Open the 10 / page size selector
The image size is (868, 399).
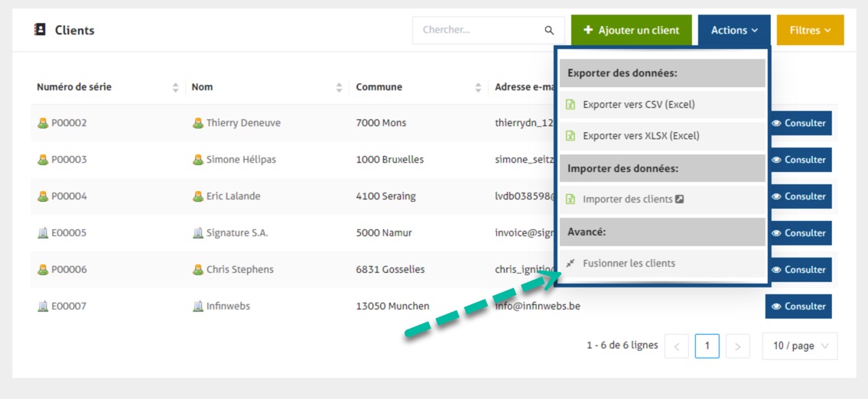coord(800,346)
